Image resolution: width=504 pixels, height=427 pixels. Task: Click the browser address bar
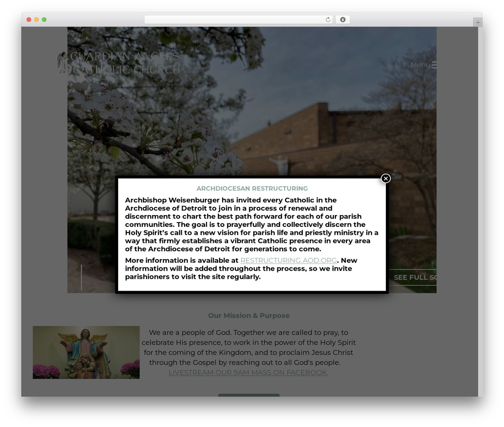[x=238, y=20]
